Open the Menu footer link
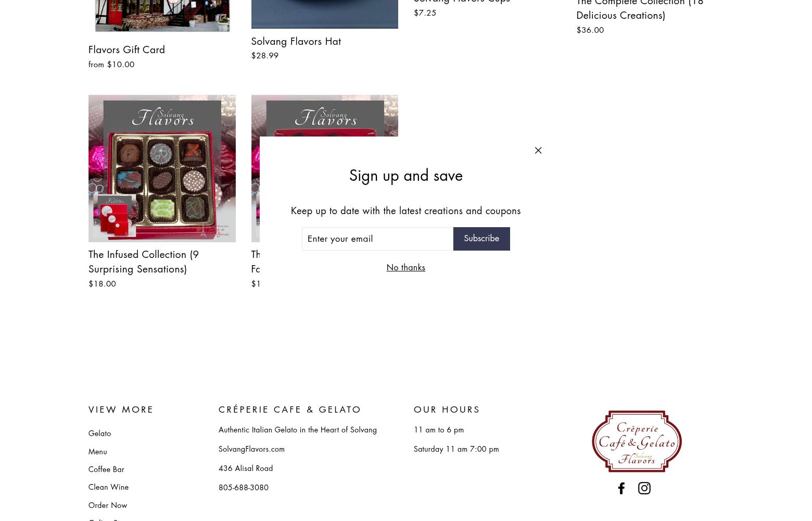This screenshot has height=521, width=812. [x=97, y=452]
